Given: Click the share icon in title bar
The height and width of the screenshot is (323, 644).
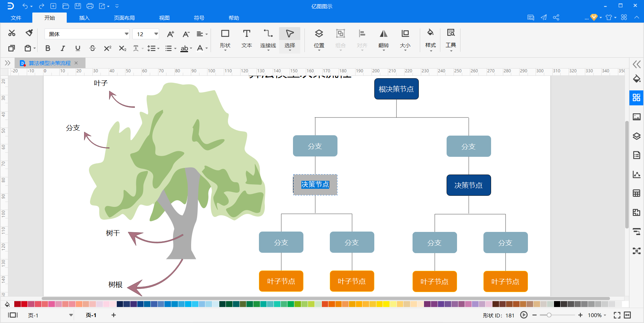Looking at the screenshot, I should (556, 17).
